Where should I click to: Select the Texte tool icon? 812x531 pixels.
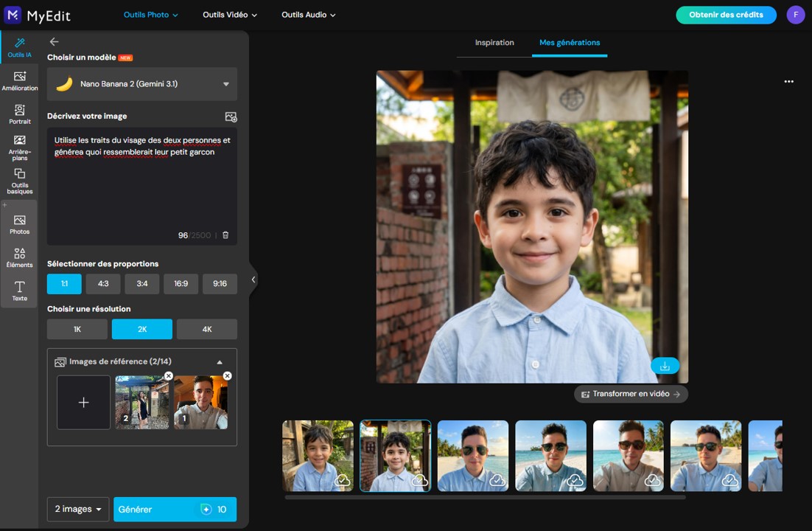(20, 291)
